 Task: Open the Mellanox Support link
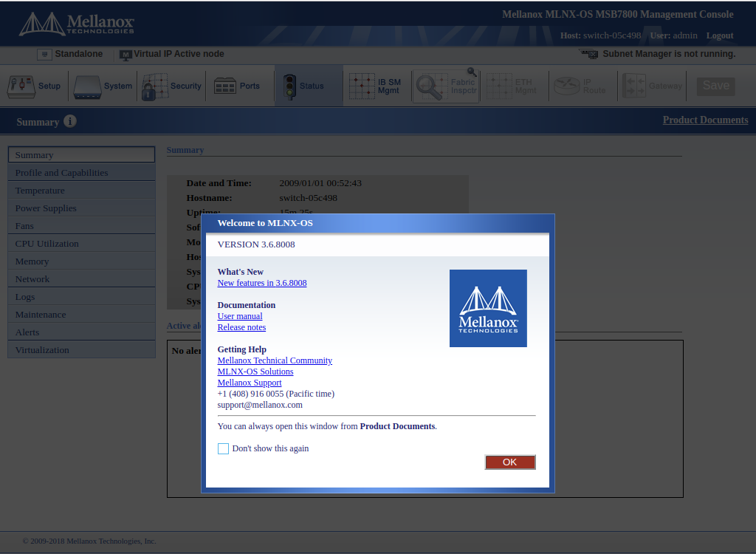coord(250,383)
